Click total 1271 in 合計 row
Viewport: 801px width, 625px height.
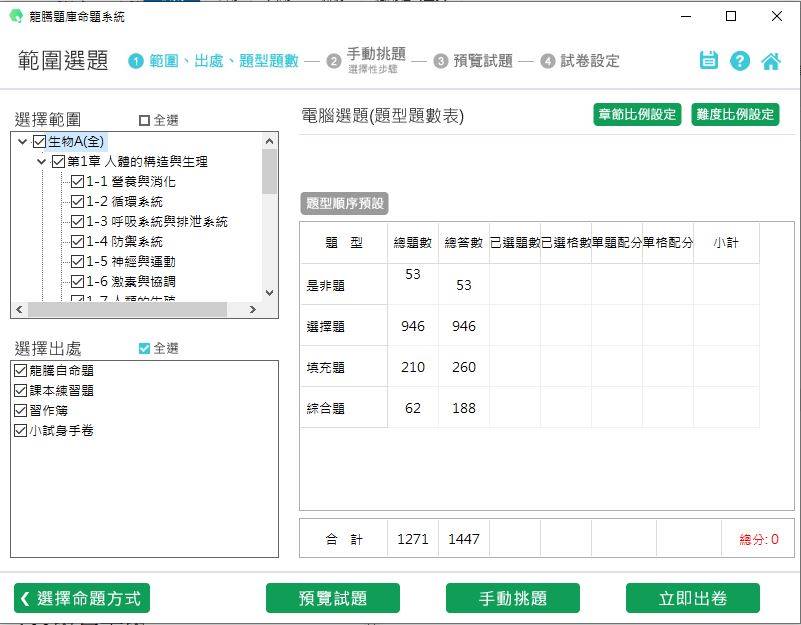(413, 539)
